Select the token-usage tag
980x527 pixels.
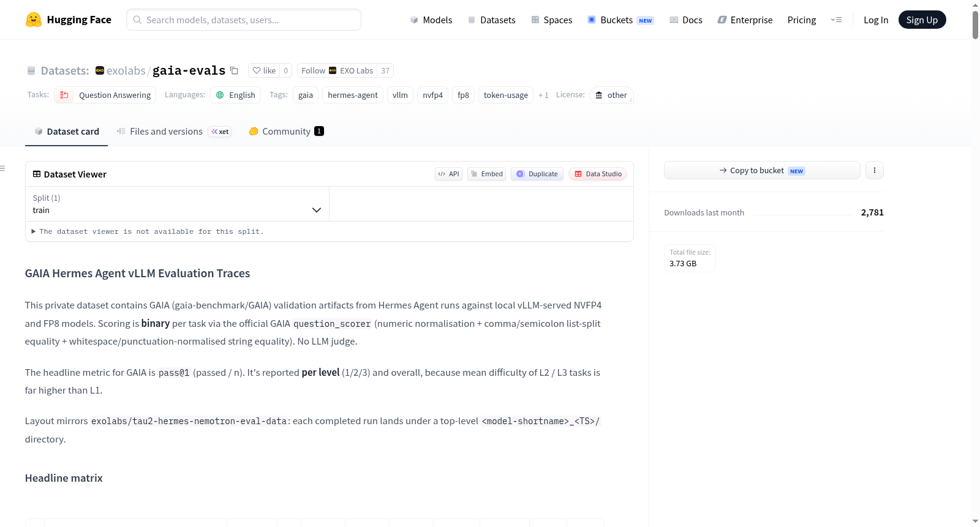tap(506, 95)
